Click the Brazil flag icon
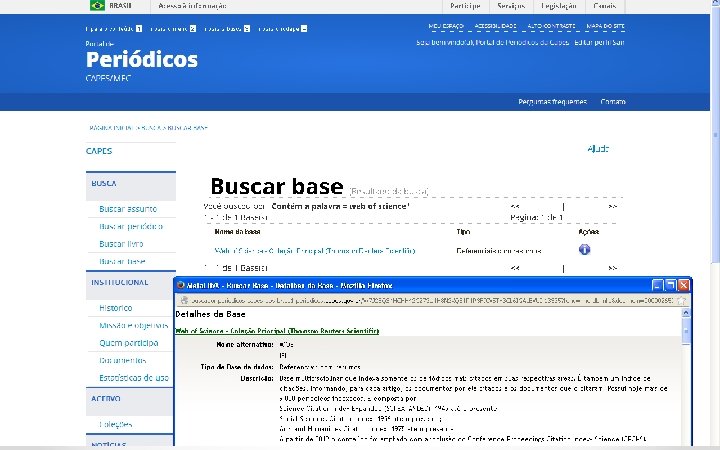This screenshot has height=450, width=720. (x=97, y=6)
